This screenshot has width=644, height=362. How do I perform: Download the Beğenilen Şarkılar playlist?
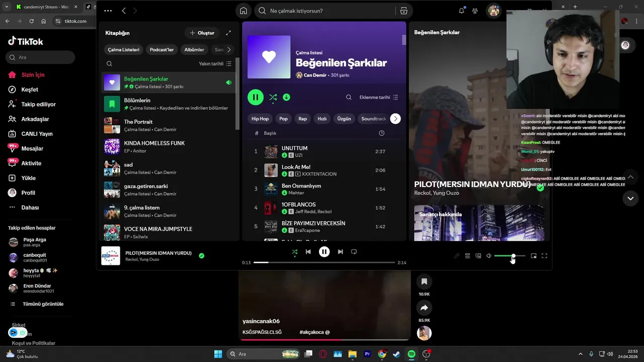[x=286, y=97]
